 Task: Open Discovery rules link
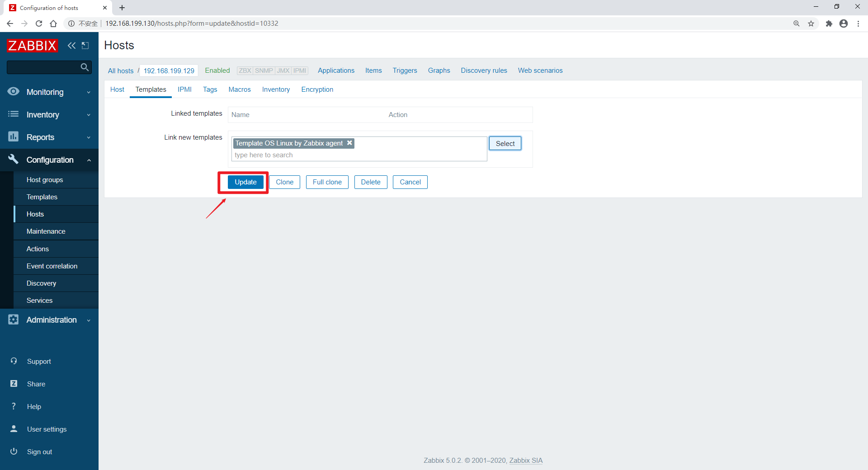(x=484, y=70)
